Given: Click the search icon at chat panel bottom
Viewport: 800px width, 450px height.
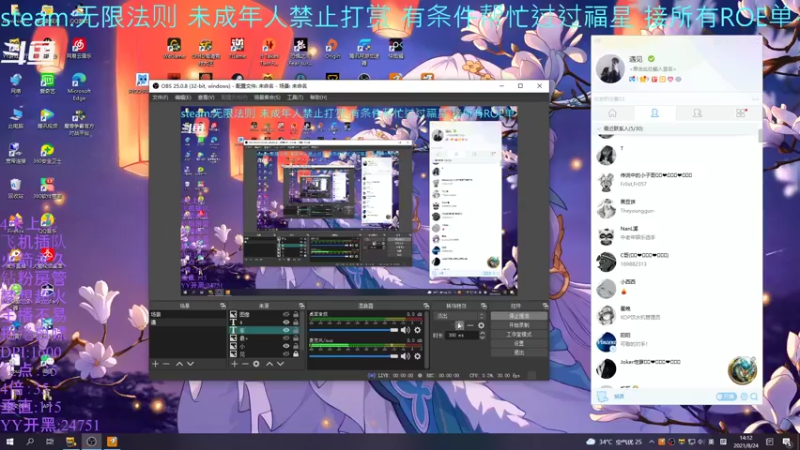Looking at the screenshot, I should [x=754, y=396].
